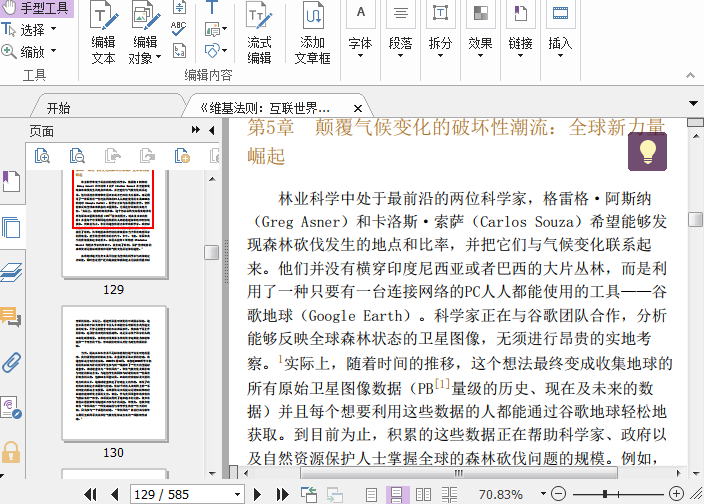
Task: Select the page 130 thumbnail
Action: 113,372
